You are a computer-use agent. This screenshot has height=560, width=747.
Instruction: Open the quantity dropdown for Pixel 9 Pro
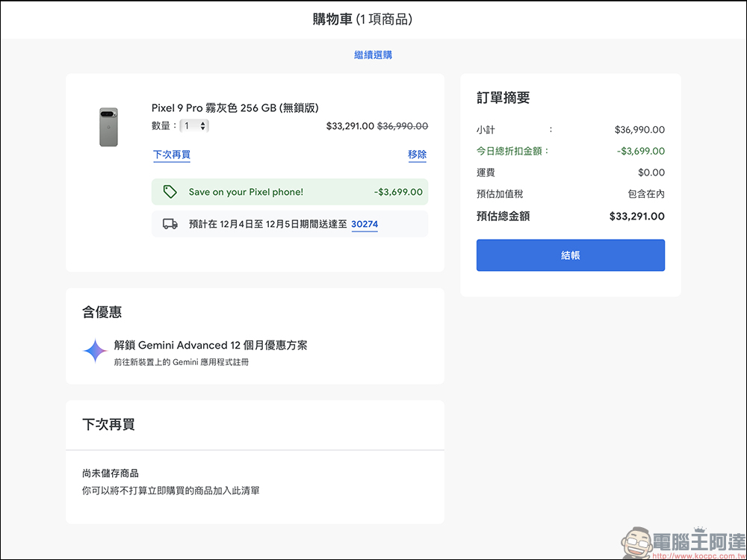click(194, 125)
